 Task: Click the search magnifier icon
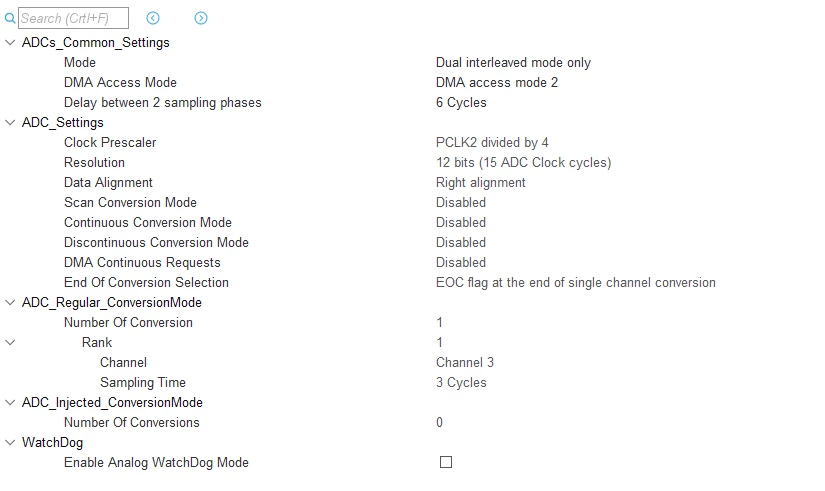click(x=10, y=18)
